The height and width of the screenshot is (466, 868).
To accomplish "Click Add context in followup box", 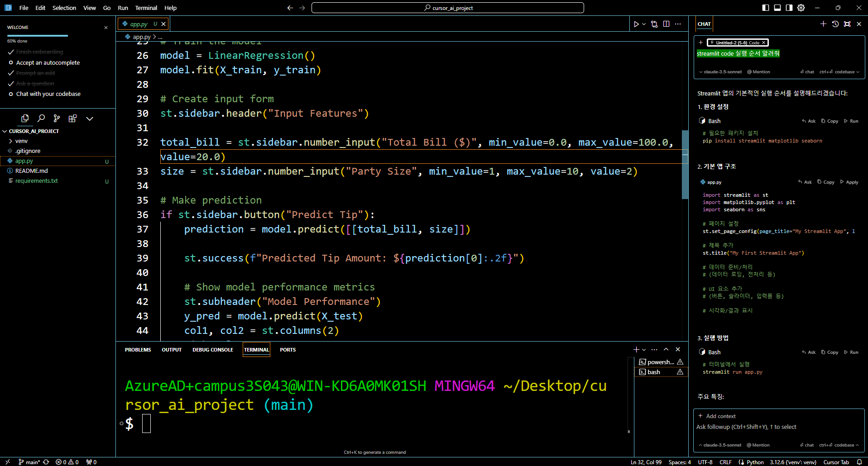I will tap(717, 416).
